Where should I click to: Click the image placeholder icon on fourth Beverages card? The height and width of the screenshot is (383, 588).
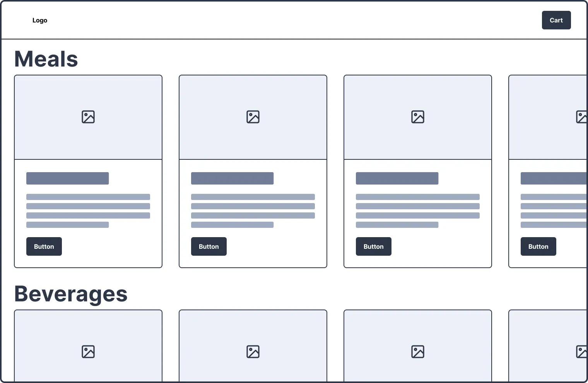click(582, 351)
